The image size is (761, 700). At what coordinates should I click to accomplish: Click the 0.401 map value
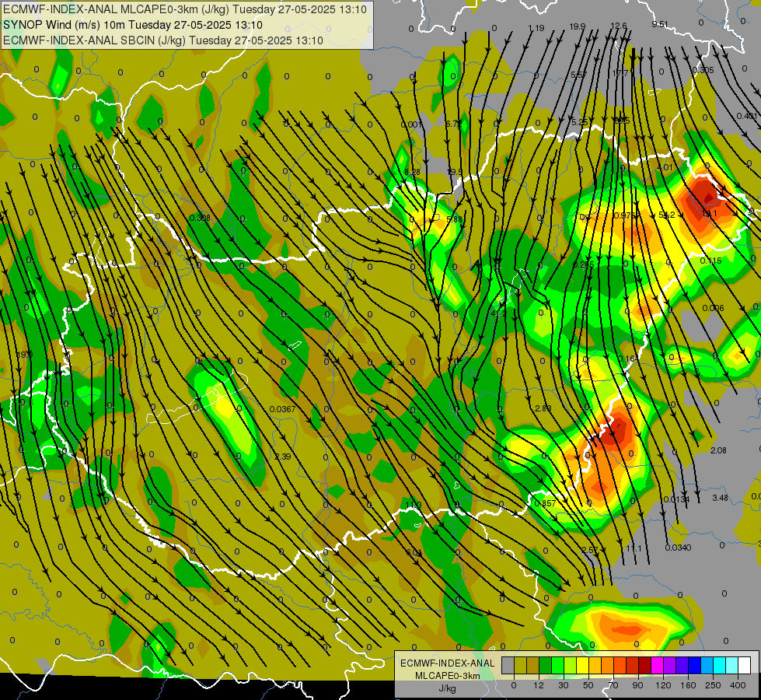click(x=746, y=116)
